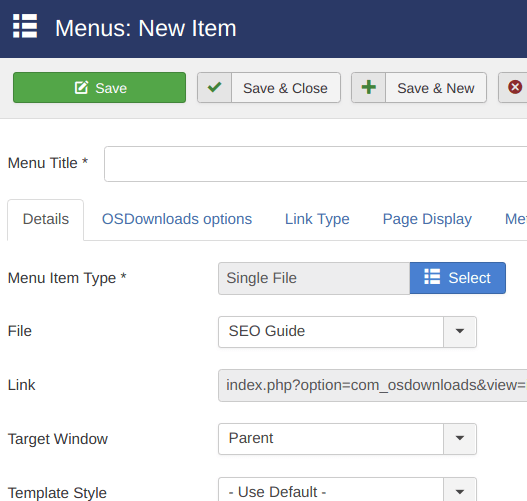Click the Link URL field
The width and height of the screenshot is (527, 501).
click(x=373, y=385)
